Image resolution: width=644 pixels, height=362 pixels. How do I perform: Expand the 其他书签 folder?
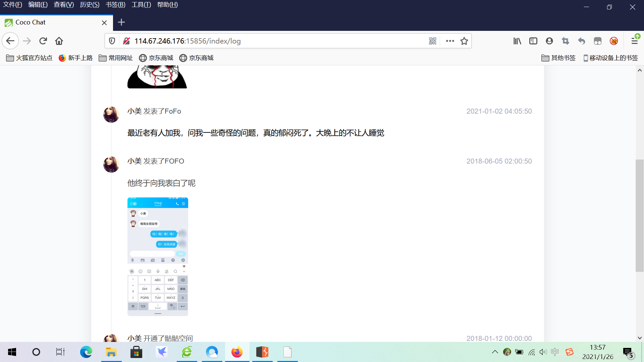[x=558, y=58]
